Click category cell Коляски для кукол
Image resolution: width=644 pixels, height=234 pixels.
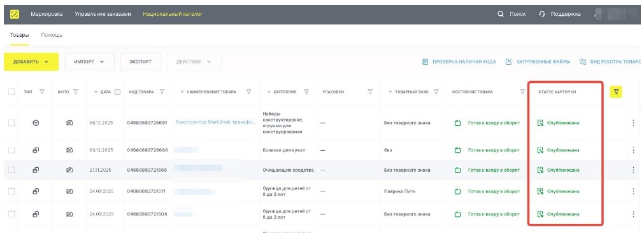284,150
